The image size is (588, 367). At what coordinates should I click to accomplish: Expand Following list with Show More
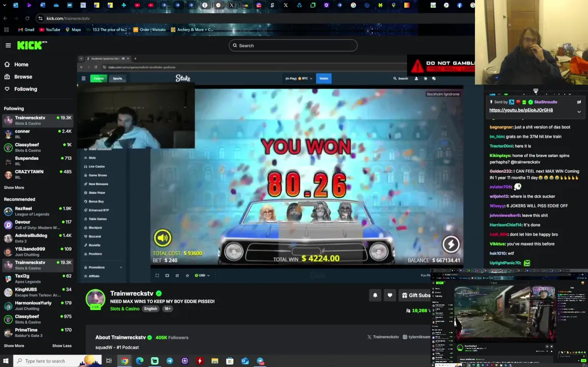[x=14, y=188]
